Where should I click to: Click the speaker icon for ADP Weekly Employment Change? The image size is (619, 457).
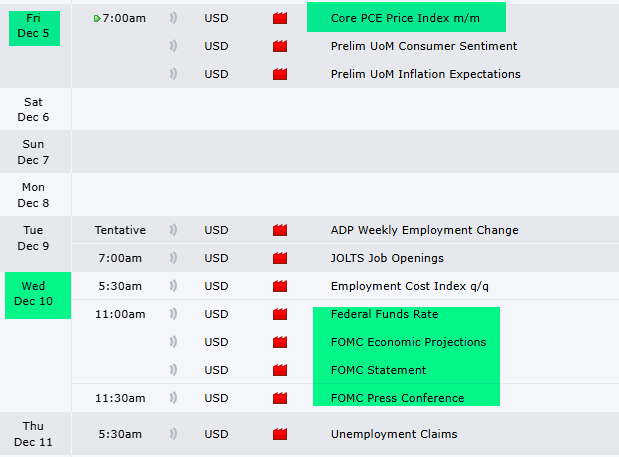coord(173,230)
